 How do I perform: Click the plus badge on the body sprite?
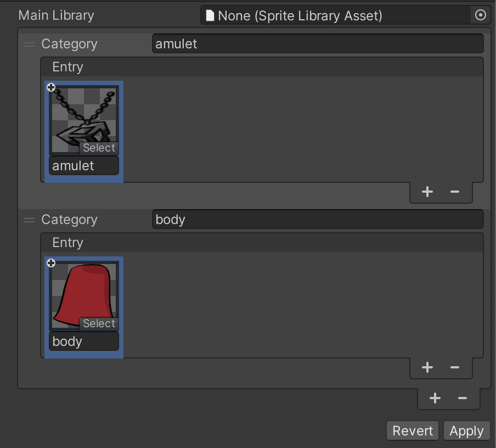[x=51, y=263]
